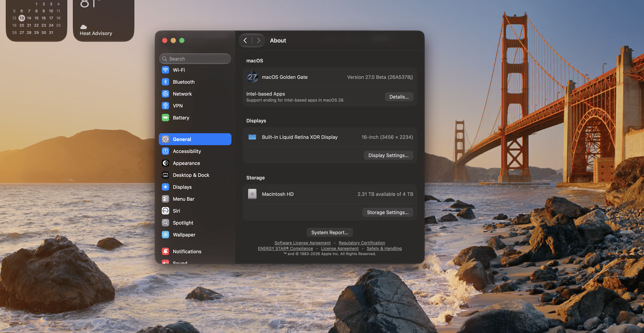Select Desktop & Dock label in sidebar
644x333 pixels.
191,175
